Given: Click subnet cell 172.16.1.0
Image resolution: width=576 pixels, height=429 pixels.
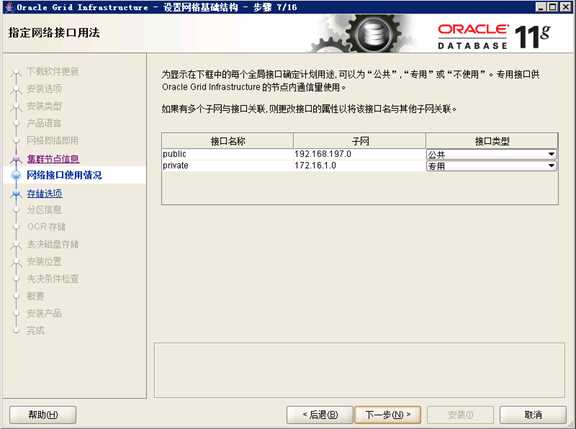Looking at the screenshot, I should 359,166.
